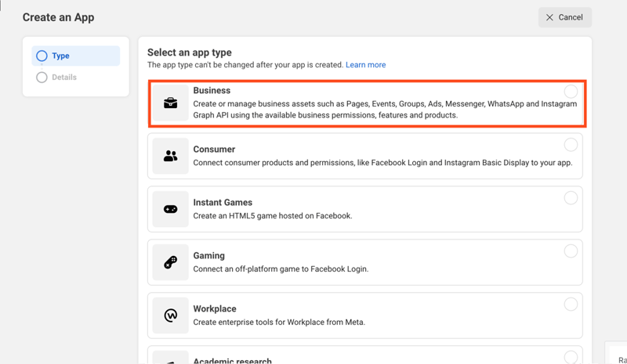The width and height of the screenshot is (627, 364).
Task: Click the Business briefcase icon
Action: tap(170, 103)
